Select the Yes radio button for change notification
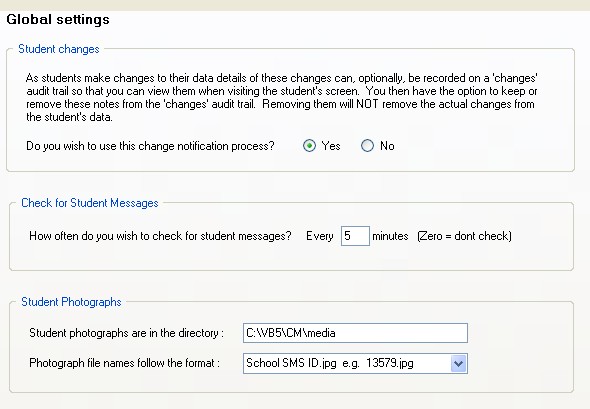This screenshot has width=590, height=409. click(x=309, y=146)
